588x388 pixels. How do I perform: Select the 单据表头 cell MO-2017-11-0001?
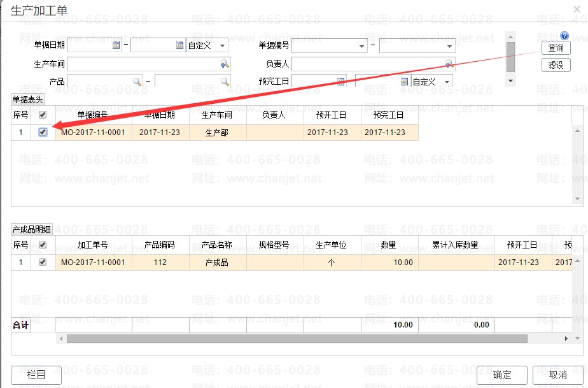coord(94,133)
